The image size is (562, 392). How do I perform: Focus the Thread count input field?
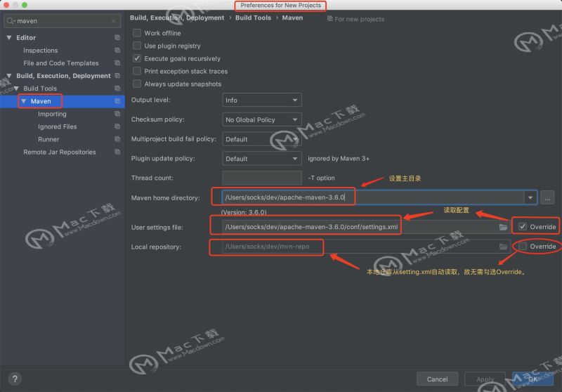point(261,178)
